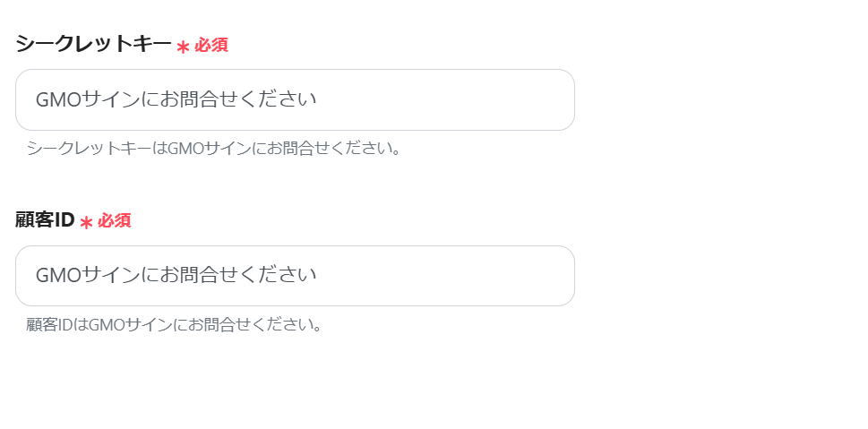Focus the 顧客ID input field
Screen dimensions: 868x429
[x=295, y=276]
